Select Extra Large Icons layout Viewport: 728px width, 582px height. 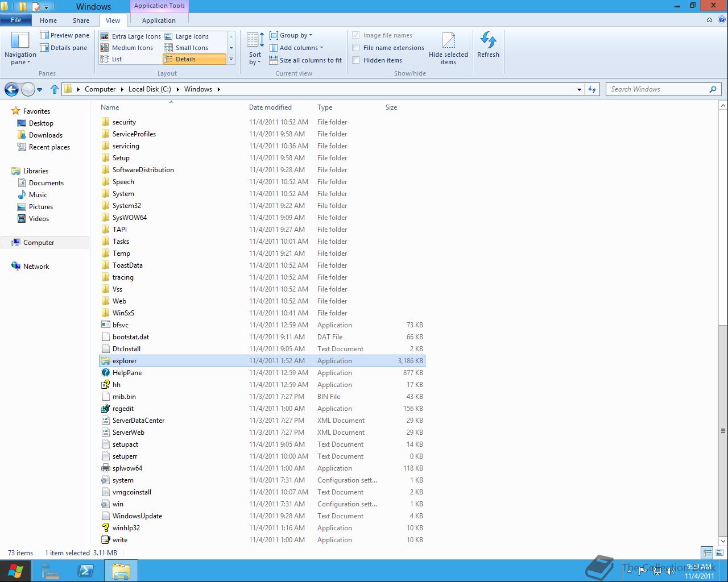131,36
